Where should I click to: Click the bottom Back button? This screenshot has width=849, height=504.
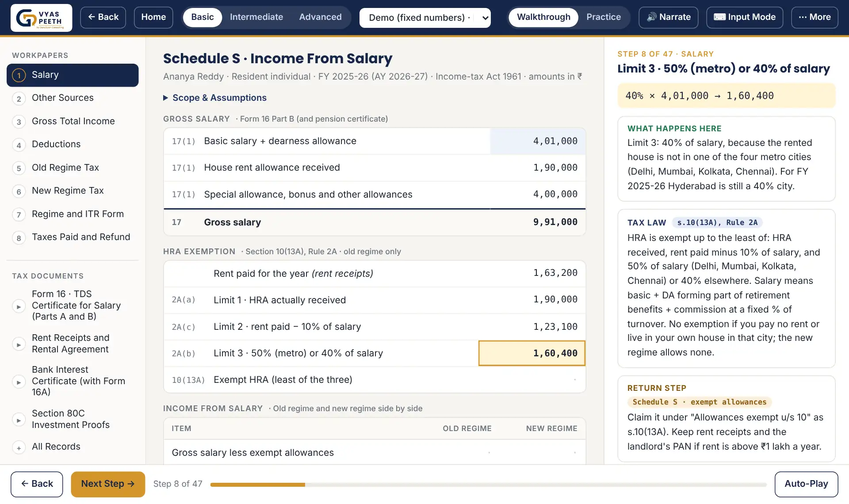[x=37, y=484]
